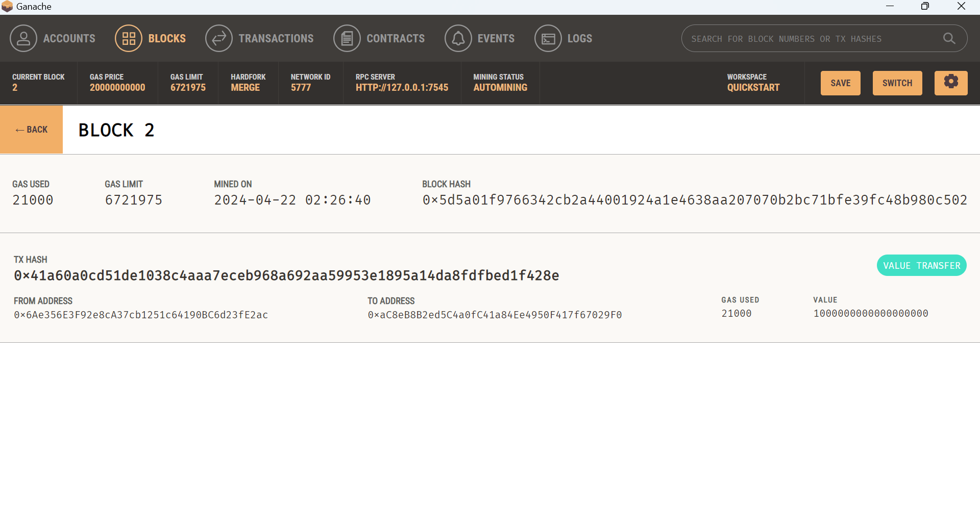
Task: Click mined on date 2024-04-22 02:26:40
Action: [x=292, y=200]
